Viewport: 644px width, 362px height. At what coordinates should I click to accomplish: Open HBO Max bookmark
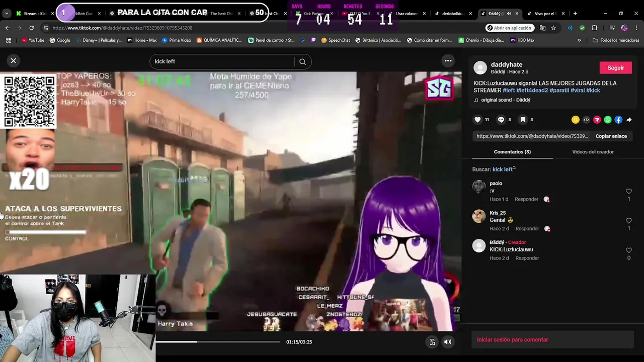522,40
